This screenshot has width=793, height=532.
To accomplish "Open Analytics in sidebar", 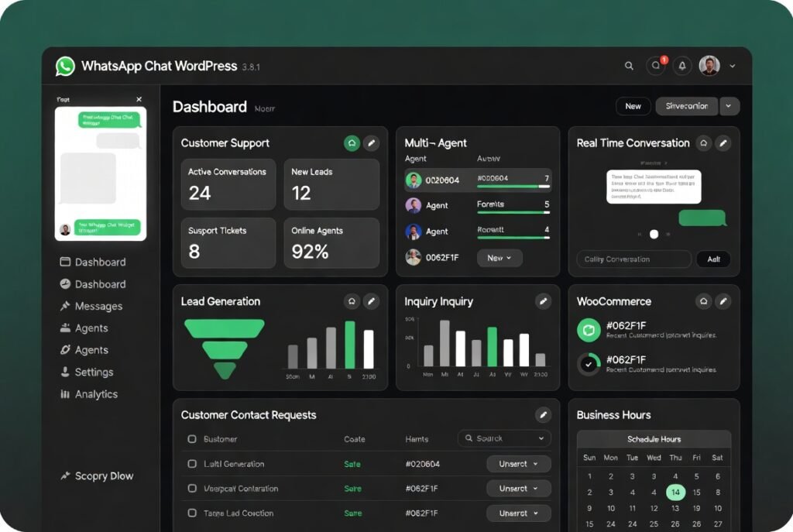I will (88, 394).
